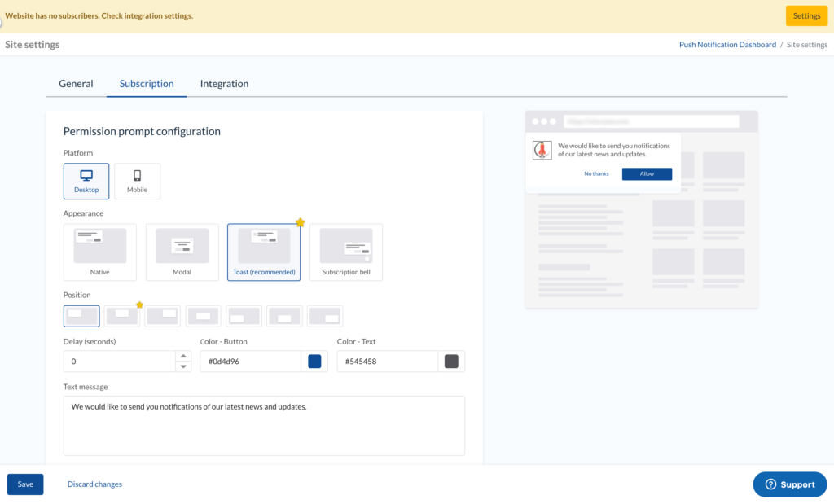Select the bottom-left position option

tap(244, 316)
